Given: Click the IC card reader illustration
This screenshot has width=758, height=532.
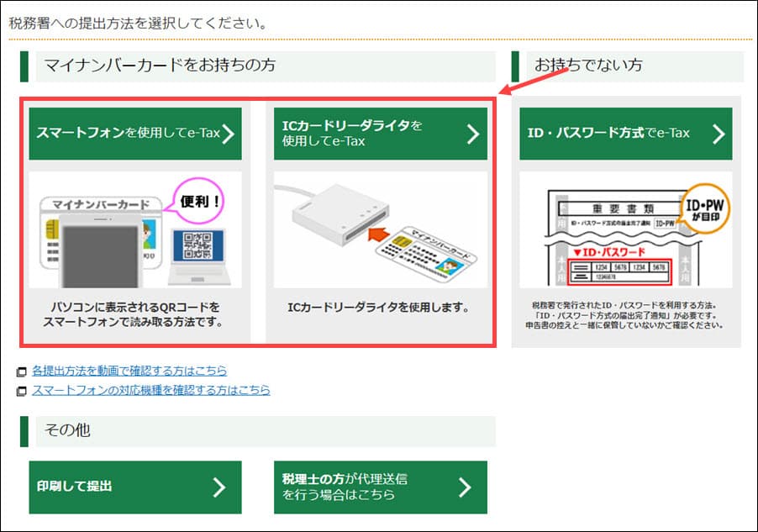Looking at the screenshot, I should tap(381, 230).
